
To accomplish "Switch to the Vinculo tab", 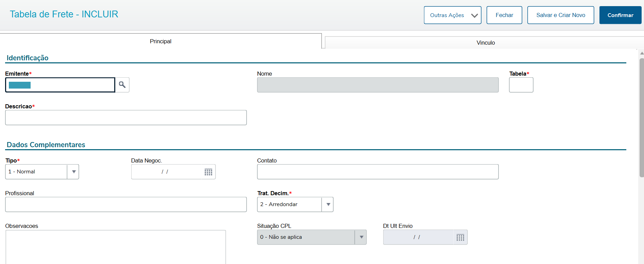I will [x=486, y=43].
